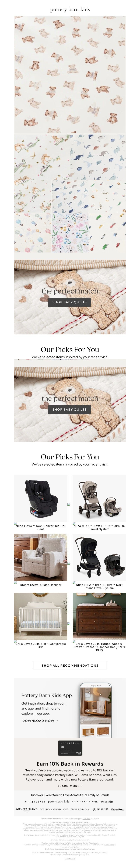The image size is (140, 868).
Task: Open the Rejuvenation brand logo
Action: click(100, 809)
